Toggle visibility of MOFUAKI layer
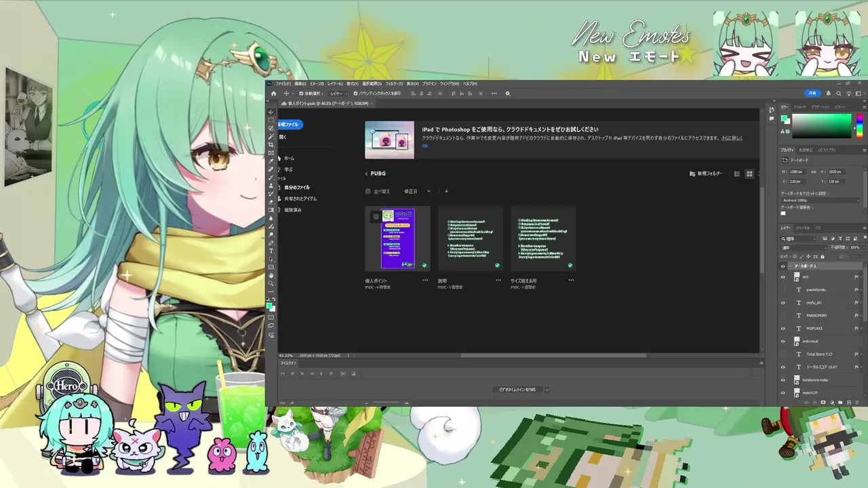 tap(783, 328)
